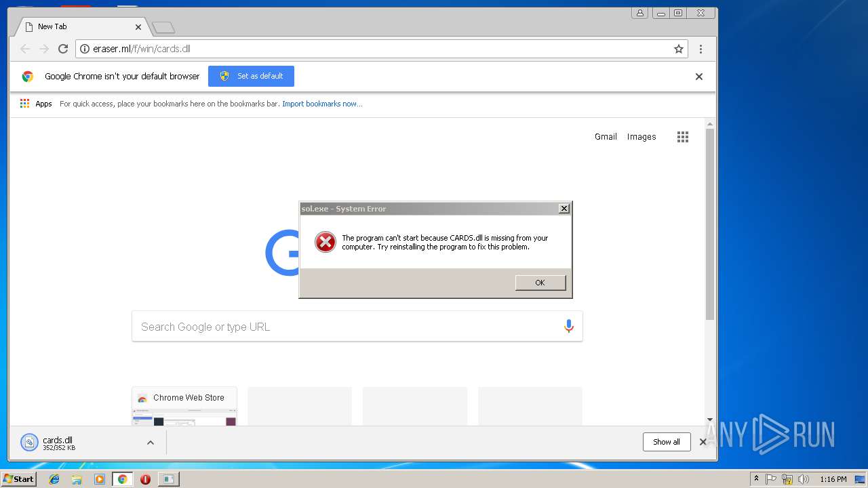Reload the current page
Viewport: 868px width, 488px height.
coord(63,49)
